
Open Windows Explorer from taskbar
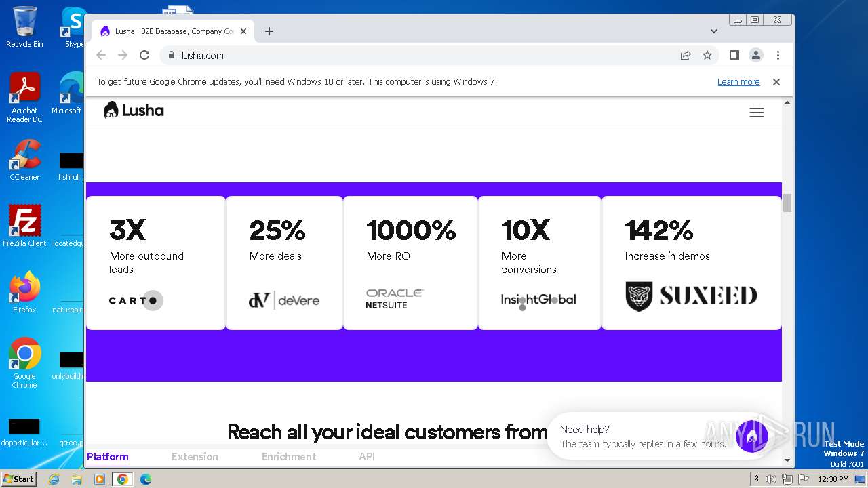pos(77,479)
